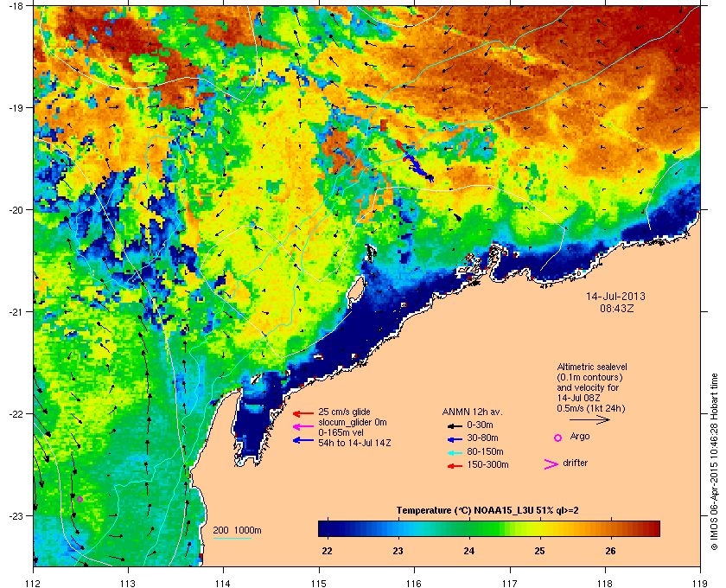Click the '0-30m' depth label
Viewport: 726px width, 588px height.
tap(480, 425)
